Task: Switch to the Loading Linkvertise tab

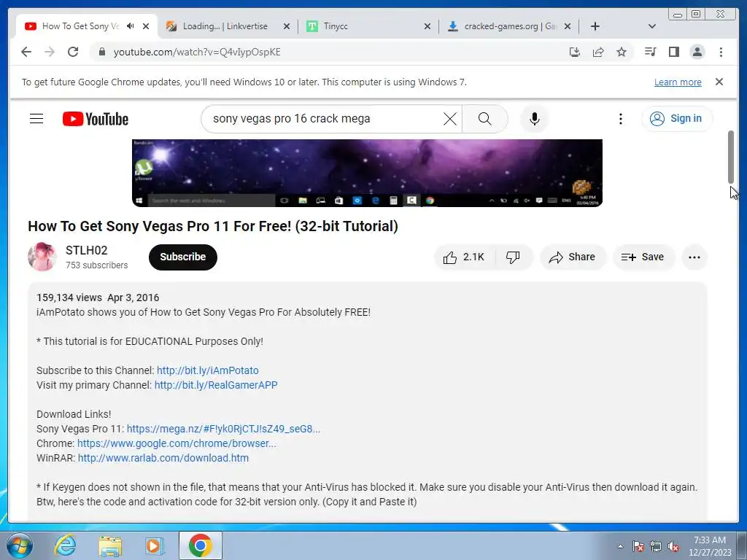Action: [225, 26]
